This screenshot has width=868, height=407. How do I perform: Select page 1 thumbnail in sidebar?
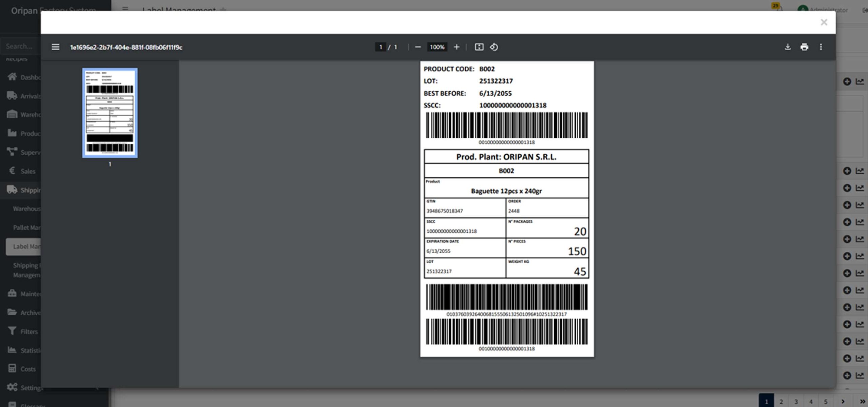tap(110, 113)
